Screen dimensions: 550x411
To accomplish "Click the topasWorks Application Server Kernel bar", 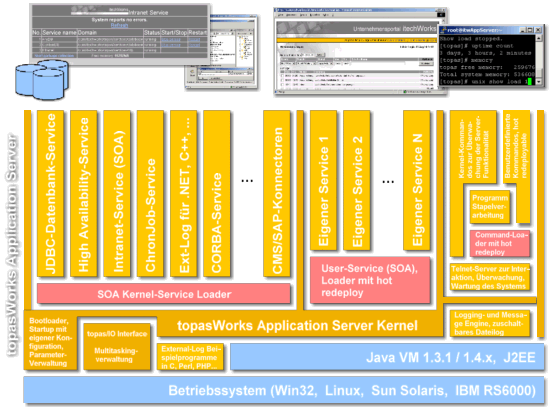I will pos(297,326).
